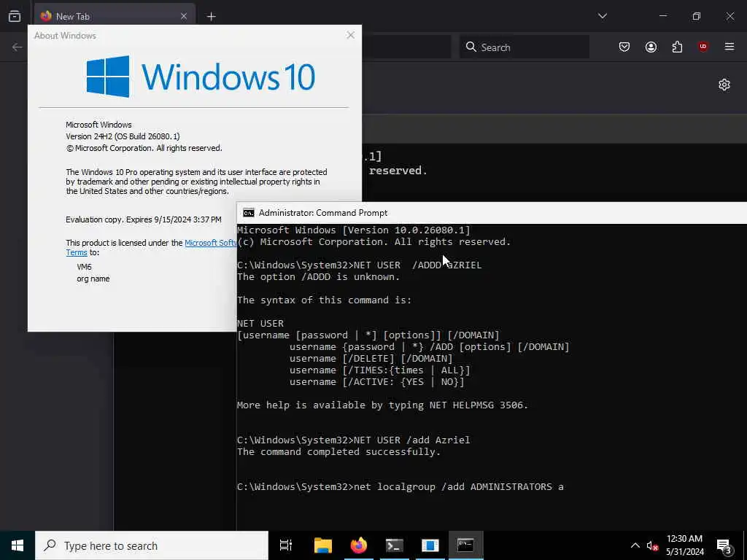Expand the list all tabs chevron
The width and height of the screenshot is (747, 560).
click(602, 16)
